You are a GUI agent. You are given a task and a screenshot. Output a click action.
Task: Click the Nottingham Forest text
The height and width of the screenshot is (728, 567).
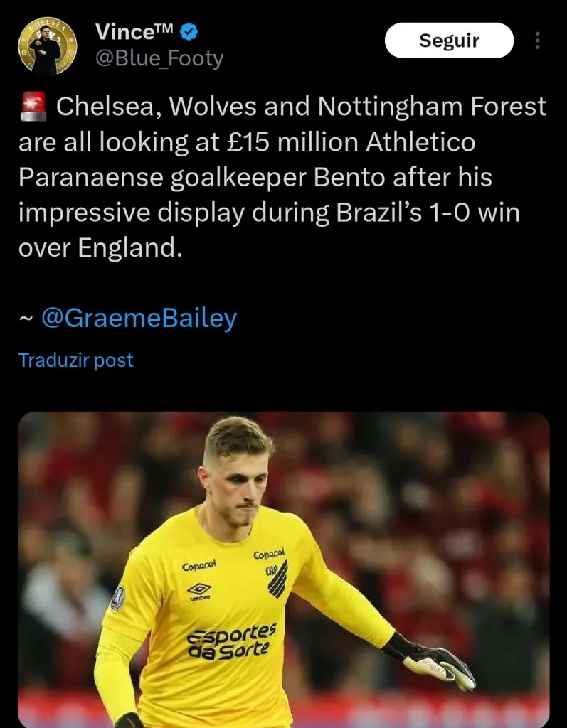432,107
